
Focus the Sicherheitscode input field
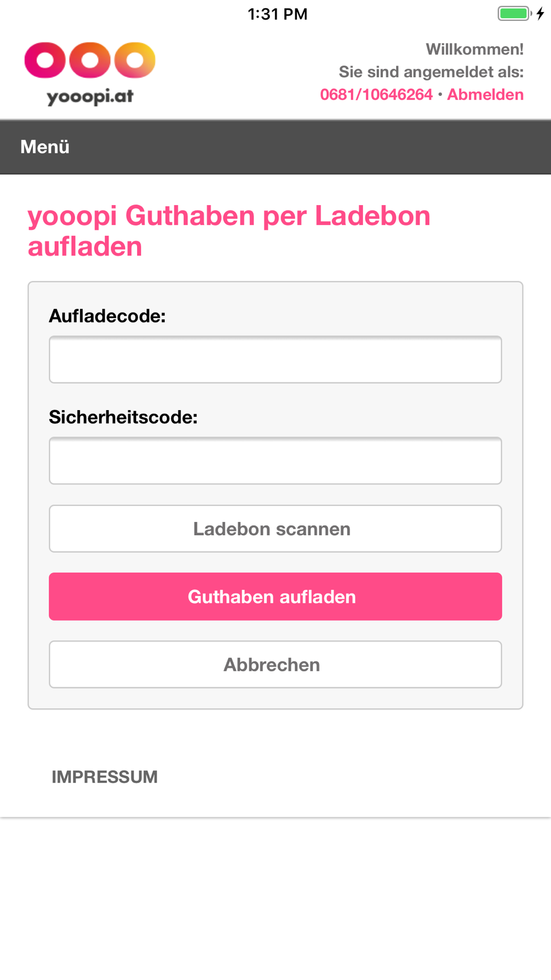[275, 461]
